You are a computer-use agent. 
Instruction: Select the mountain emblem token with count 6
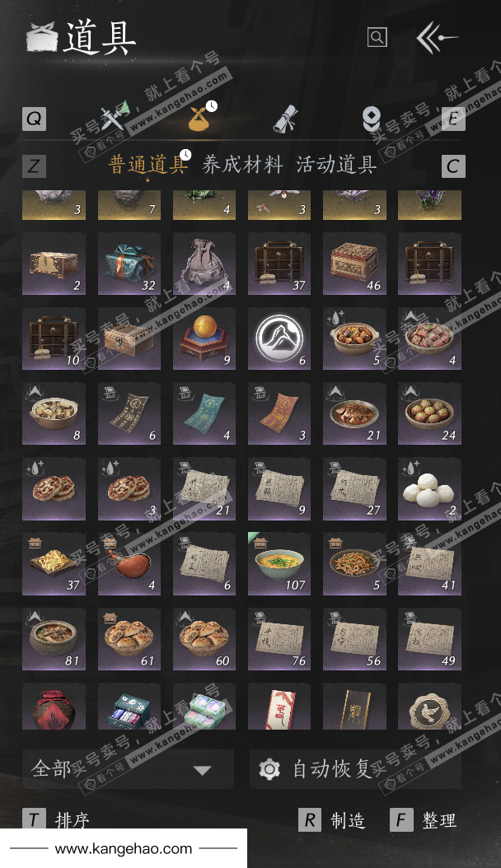[279, 338]
